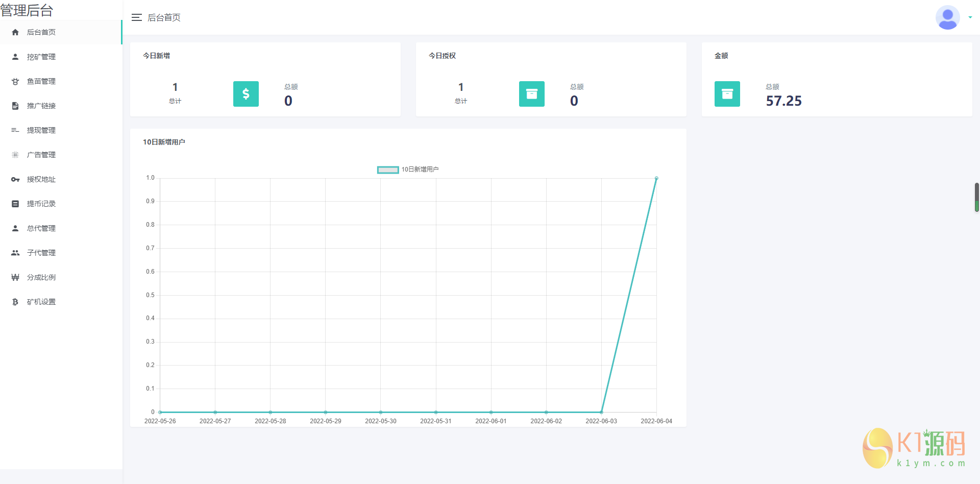Click the key icon beside 授权地址
980x484 pixels.
pos(15,179)
